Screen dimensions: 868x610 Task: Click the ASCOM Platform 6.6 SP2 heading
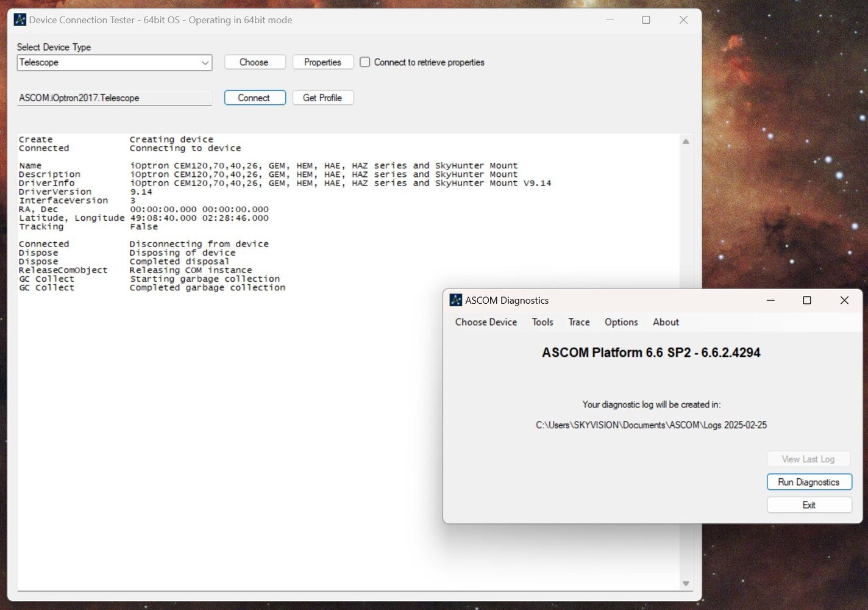[x=651, y=353]
